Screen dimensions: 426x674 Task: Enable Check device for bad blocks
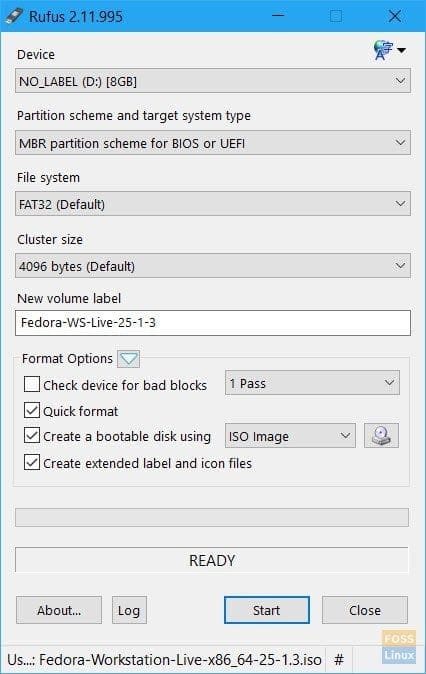32,384
